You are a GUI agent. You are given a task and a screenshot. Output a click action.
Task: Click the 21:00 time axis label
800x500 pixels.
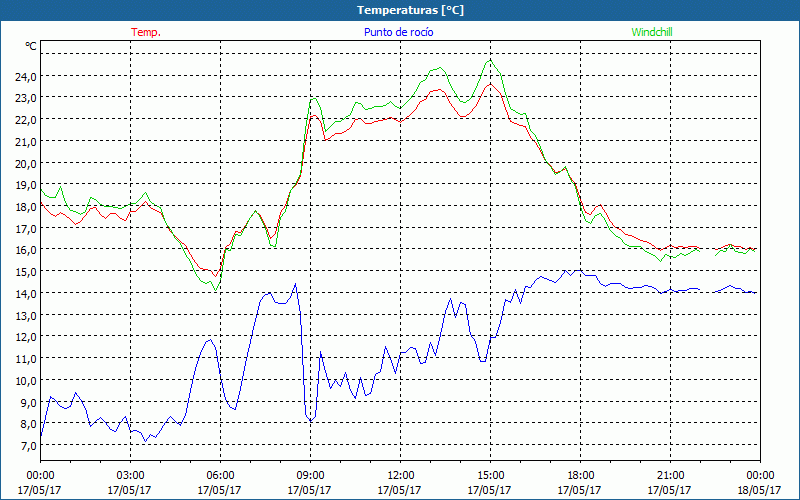(x=670, y=476)
